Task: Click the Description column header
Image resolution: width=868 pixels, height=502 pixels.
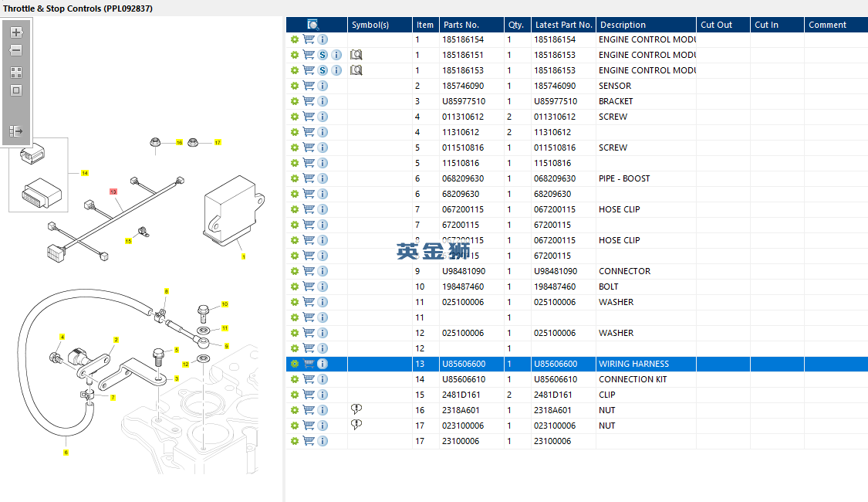Action: click(x=646, y=25)
